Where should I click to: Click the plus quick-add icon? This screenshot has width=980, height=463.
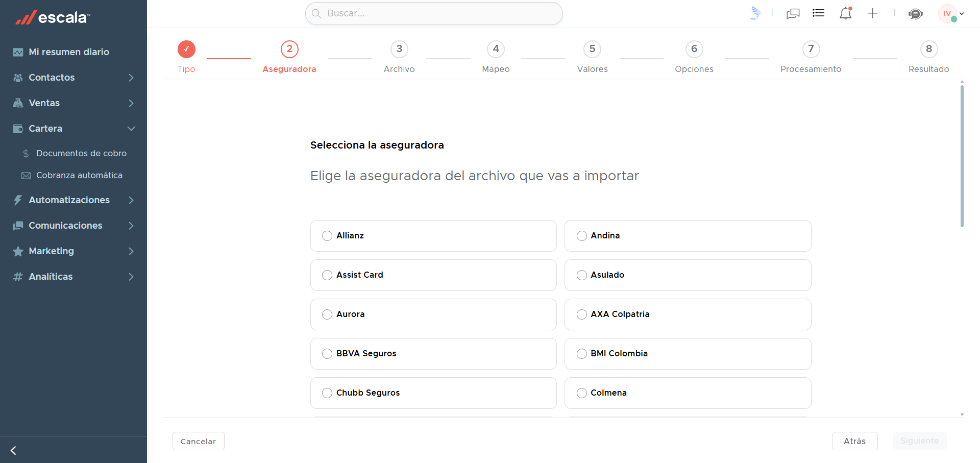873,13
